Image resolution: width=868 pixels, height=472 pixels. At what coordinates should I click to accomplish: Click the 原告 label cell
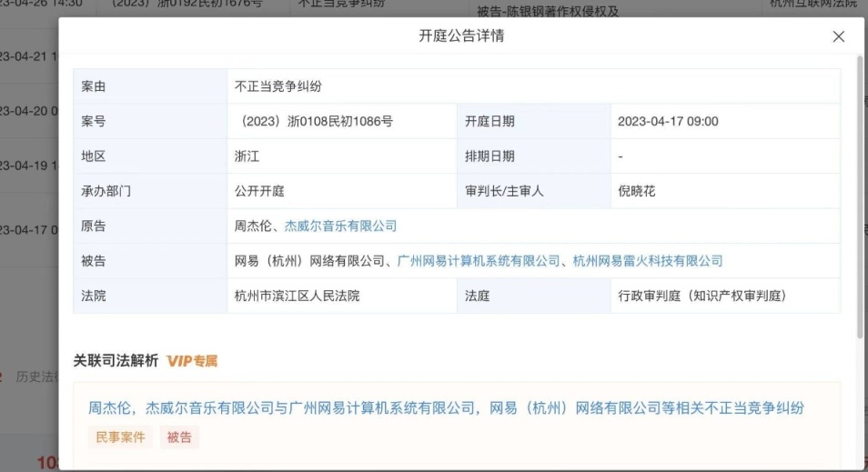tap(150, 226)
